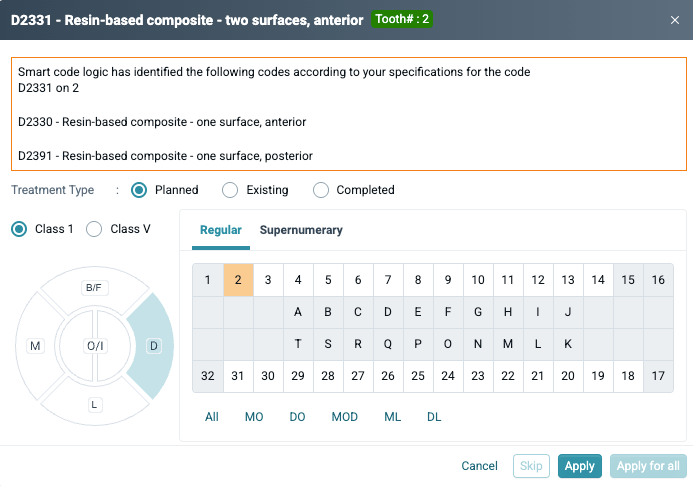Choose the DO surface shortcut

(297, 417)
